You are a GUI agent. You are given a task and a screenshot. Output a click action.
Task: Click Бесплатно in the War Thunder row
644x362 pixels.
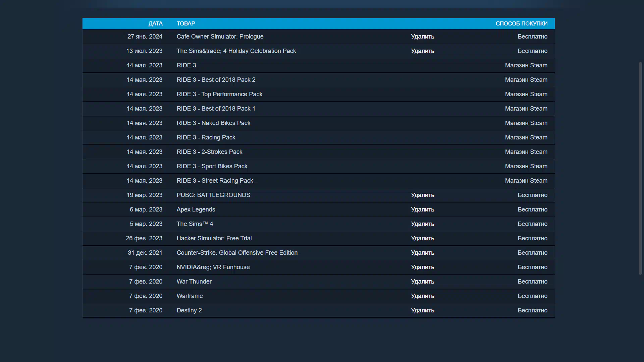tap(533, 282)
